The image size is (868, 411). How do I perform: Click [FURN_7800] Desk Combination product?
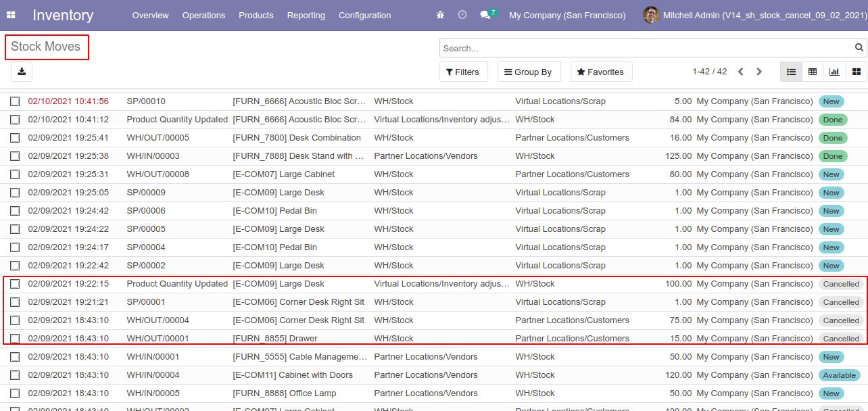point(297,138)
